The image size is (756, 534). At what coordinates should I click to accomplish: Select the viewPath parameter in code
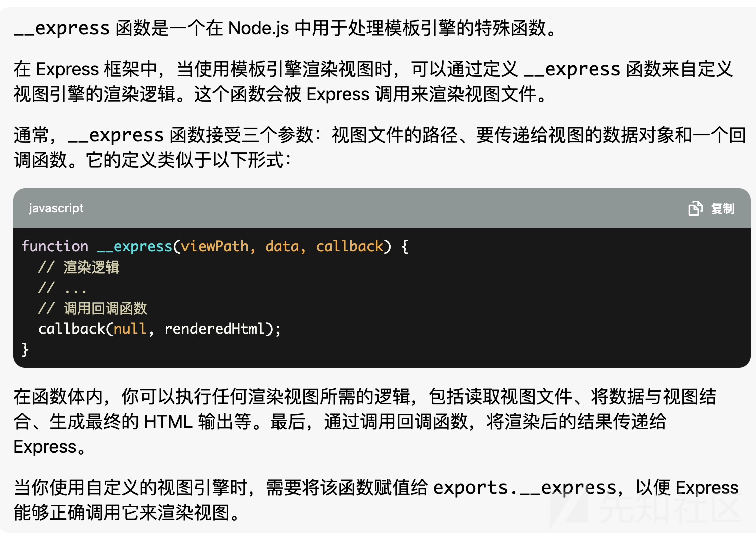(215, 246)
